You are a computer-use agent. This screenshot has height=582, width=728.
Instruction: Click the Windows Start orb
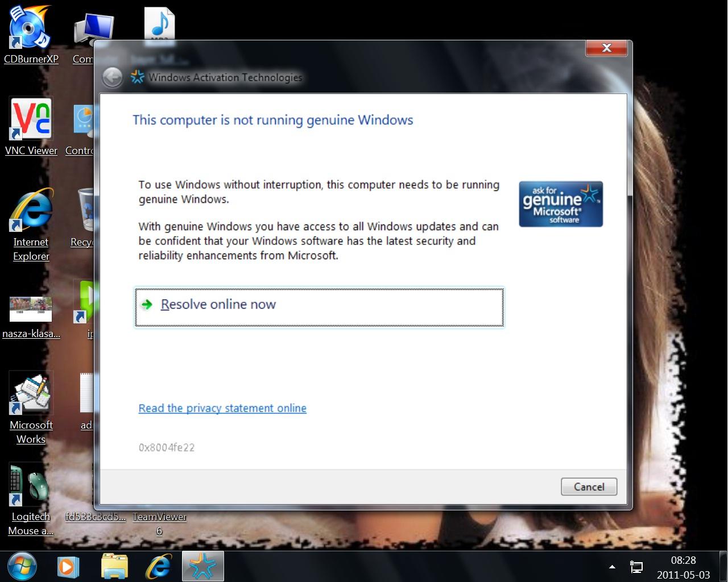coord(22,566)
